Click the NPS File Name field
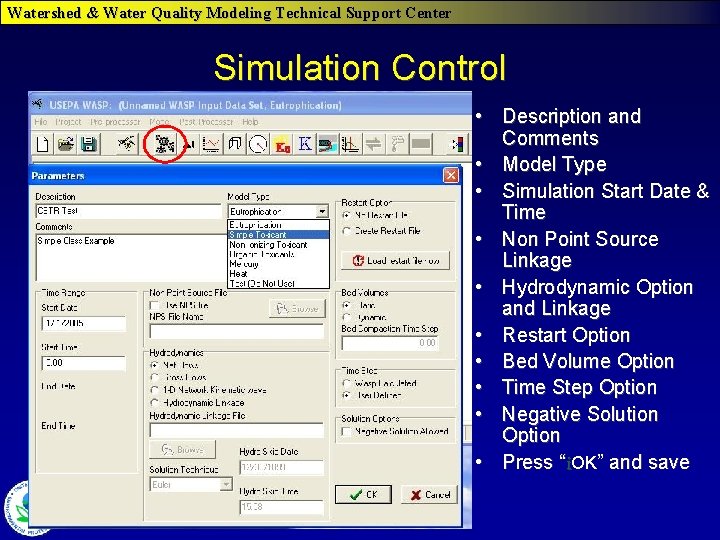Screen dimensions: 720x540 point(236,332)
